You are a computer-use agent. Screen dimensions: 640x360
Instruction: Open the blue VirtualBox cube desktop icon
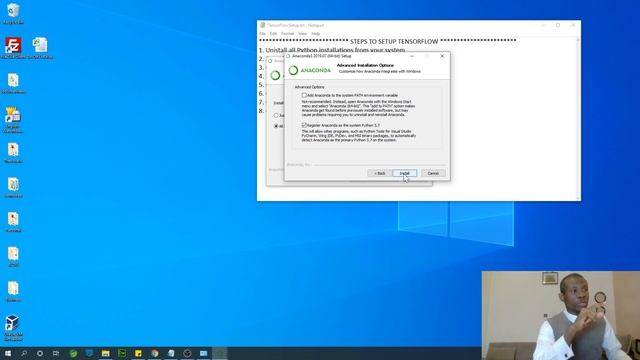pos(12,328)
